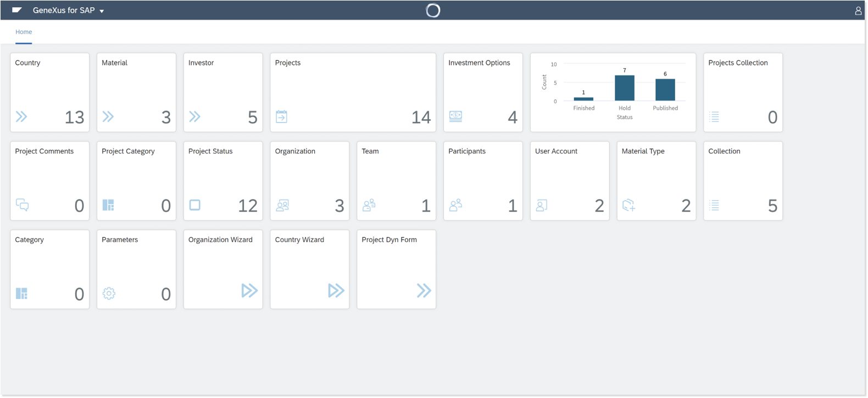Click the group icon on Team tile
The height and width of the screenshot is (398, 868).
[369, 205]
